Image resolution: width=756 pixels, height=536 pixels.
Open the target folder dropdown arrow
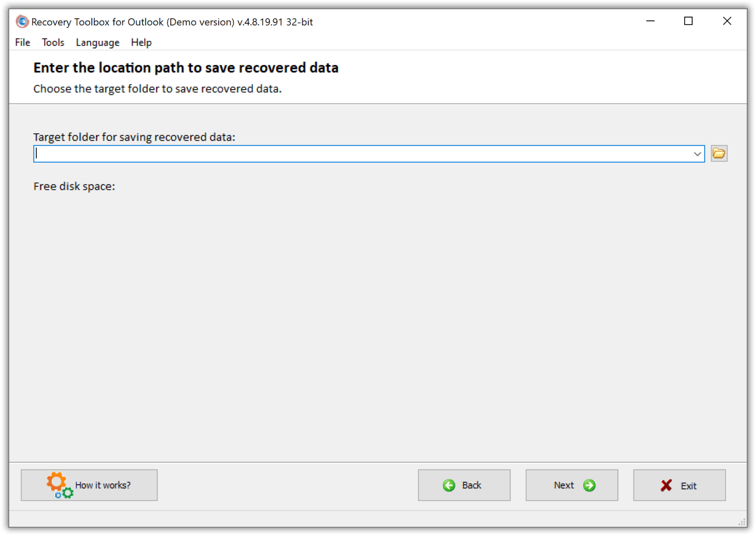coord(697,153)
